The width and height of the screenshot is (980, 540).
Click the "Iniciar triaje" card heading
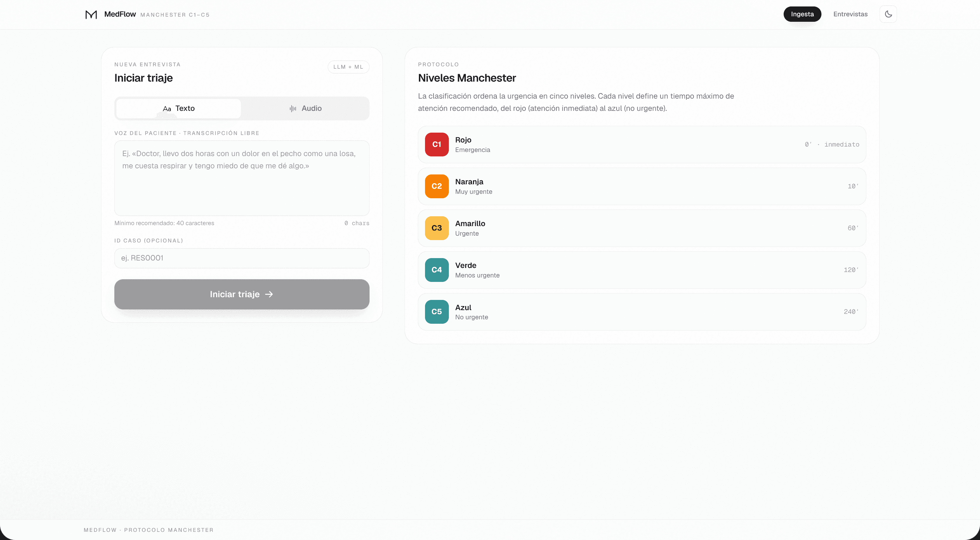pyautogui.click(x=143, y=78)
